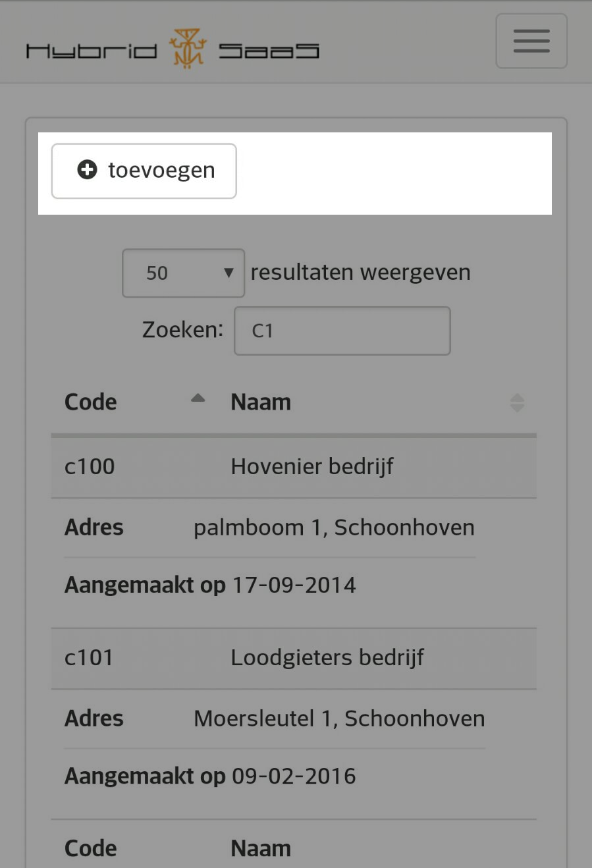The width and height of the screenshot is (592, 868).
Task: Click address Moersleutel 1, Schoonhoven
Action: 339,719
